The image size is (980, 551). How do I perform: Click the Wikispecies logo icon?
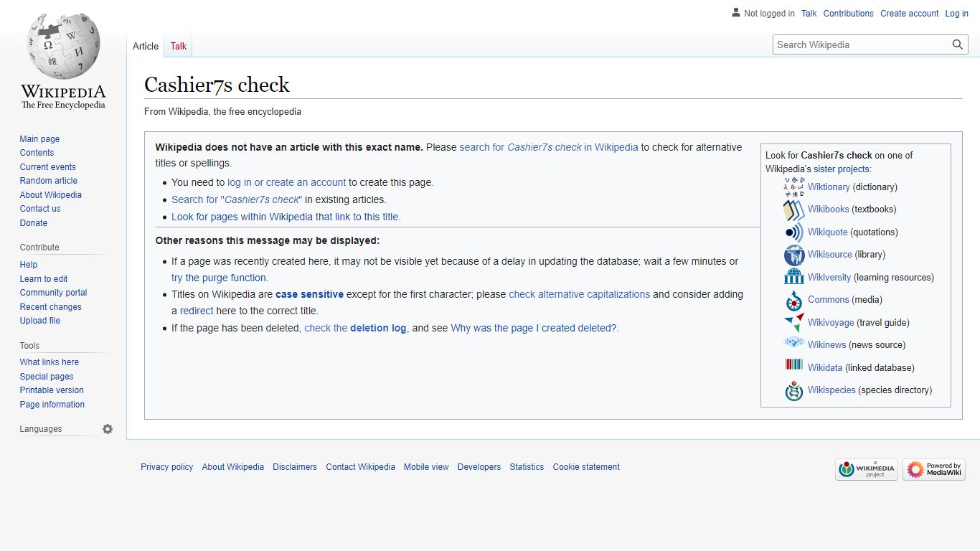(794, 390)
